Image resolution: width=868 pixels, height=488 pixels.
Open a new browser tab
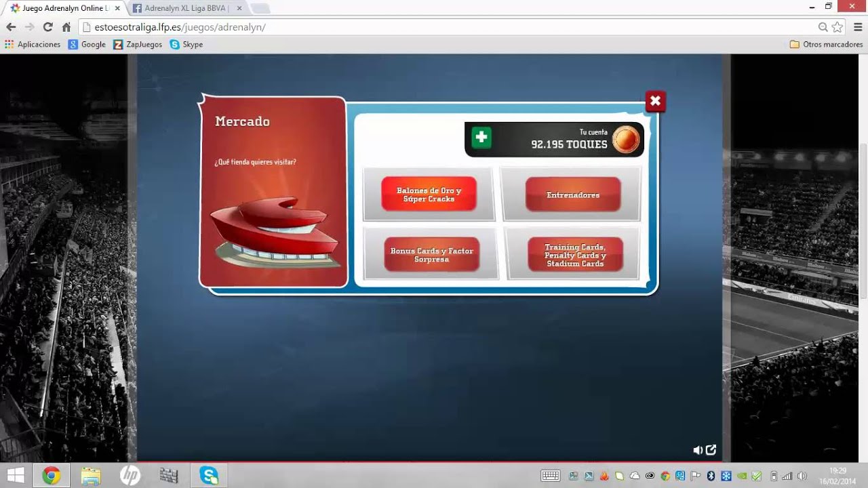260,8
